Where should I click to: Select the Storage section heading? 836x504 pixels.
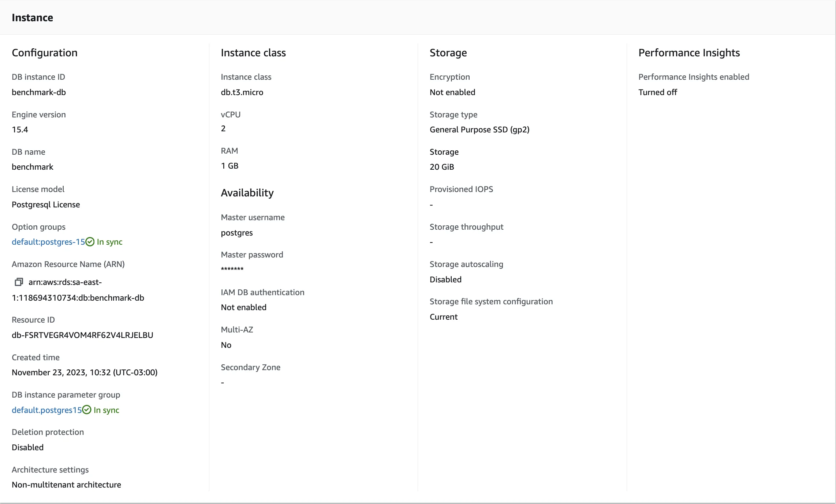[448, 53]
